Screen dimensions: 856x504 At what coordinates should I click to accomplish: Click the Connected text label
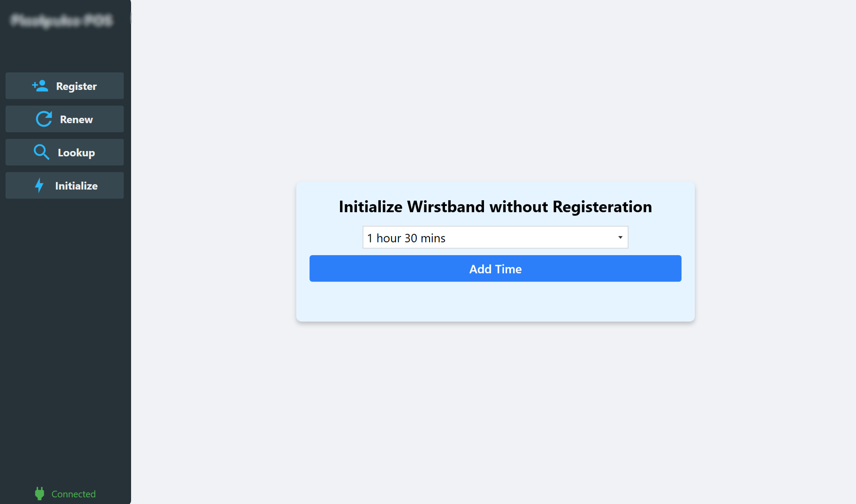73,493
